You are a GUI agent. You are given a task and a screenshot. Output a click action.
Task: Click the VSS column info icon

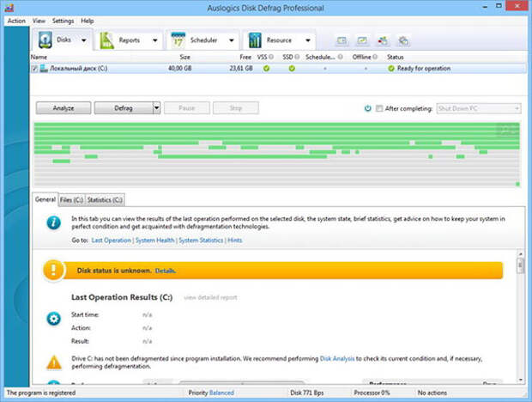point(271,57)
